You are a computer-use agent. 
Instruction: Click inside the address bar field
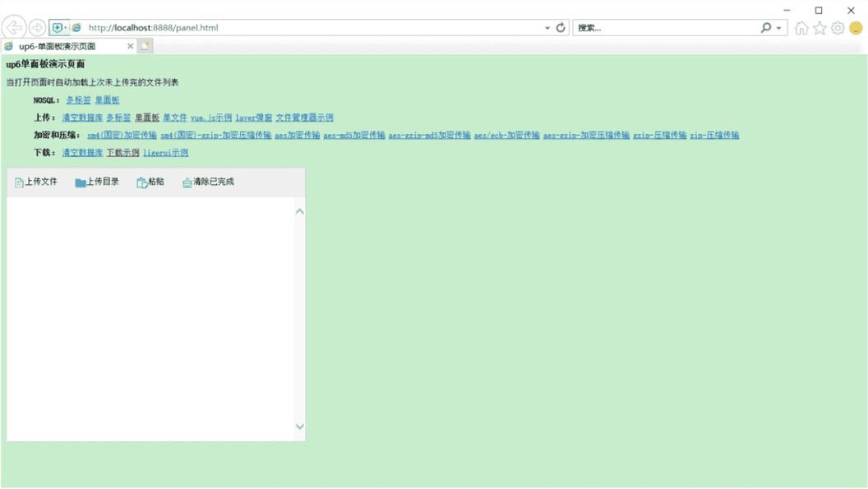point(247,27)
